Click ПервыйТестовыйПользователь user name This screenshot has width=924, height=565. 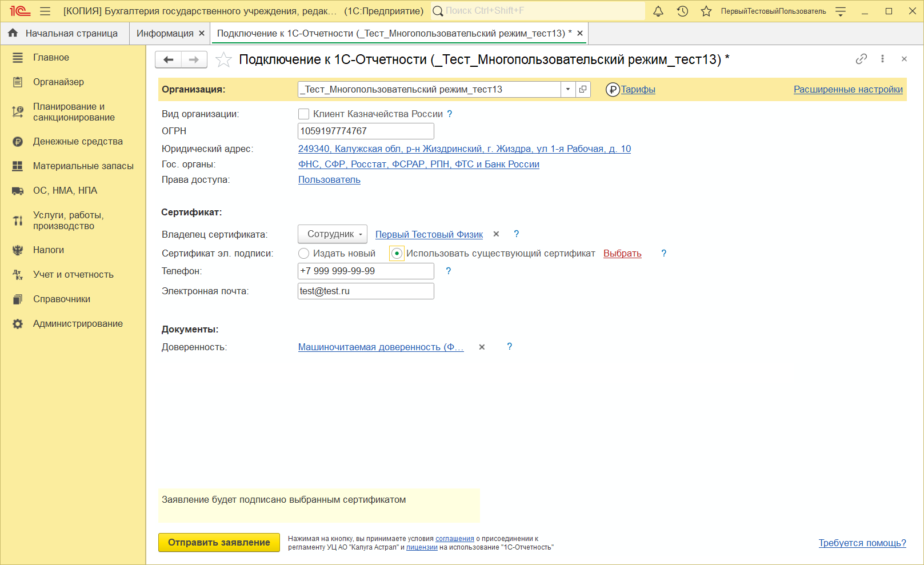point(773,11)
